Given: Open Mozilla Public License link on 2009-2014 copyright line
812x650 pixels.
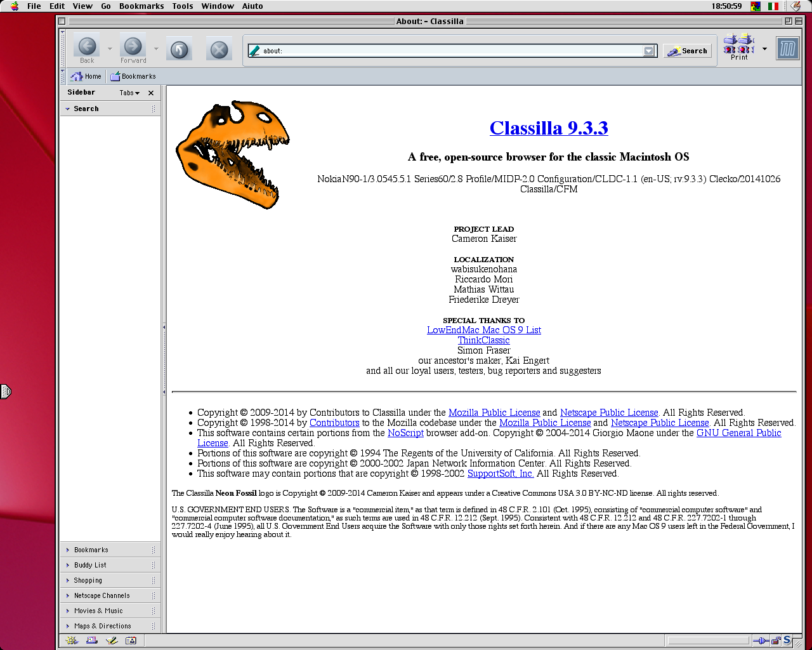Looking at the screenshot, I should coord(494,413).
